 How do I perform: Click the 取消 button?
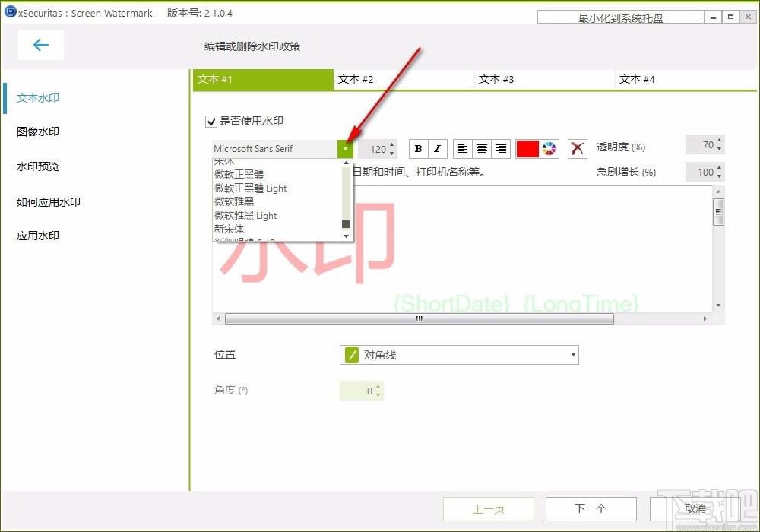(x=695, y=508)
